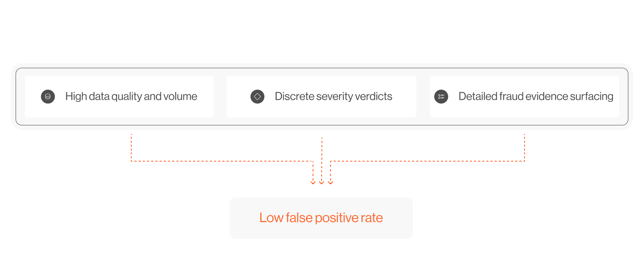Click the center dashed line under Discrete severity verdicts
Image resolution: width=644 pixels, height=280 pixels.
(322, 157)
